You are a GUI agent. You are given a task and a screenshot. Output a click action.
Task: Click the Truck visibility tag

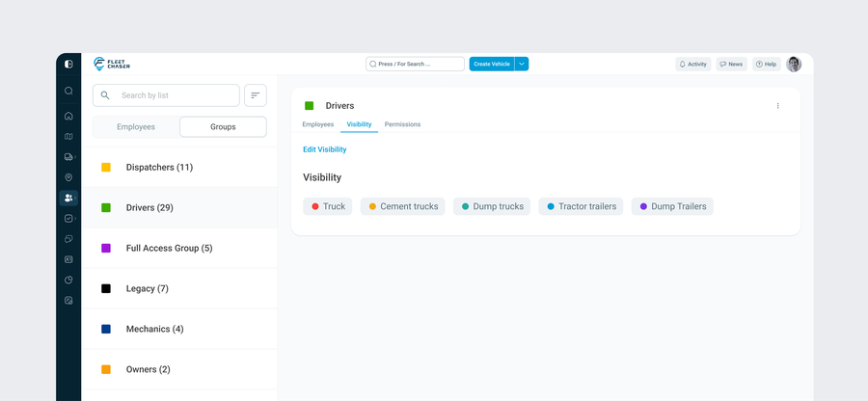coord(328,206)
